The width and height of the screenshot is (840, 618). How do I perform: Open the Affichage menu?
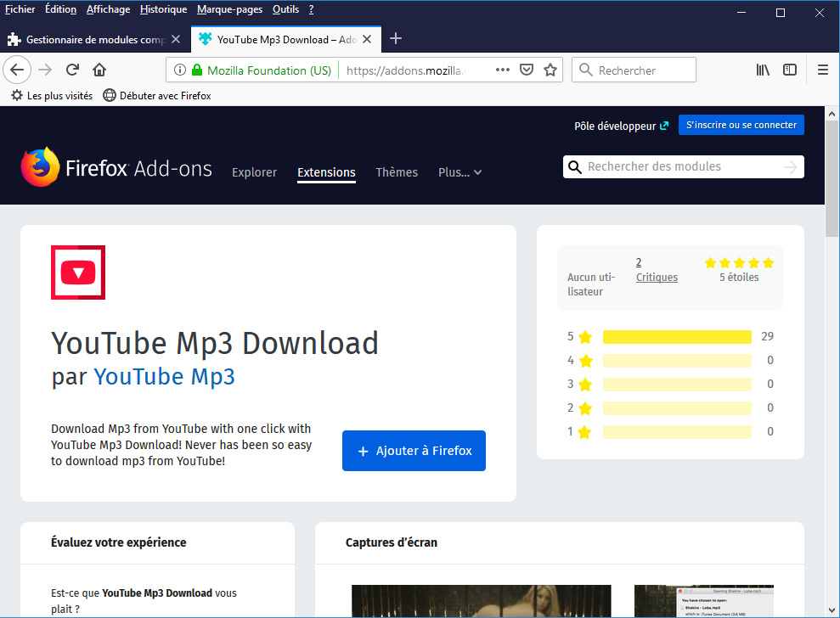click(108, 9)
